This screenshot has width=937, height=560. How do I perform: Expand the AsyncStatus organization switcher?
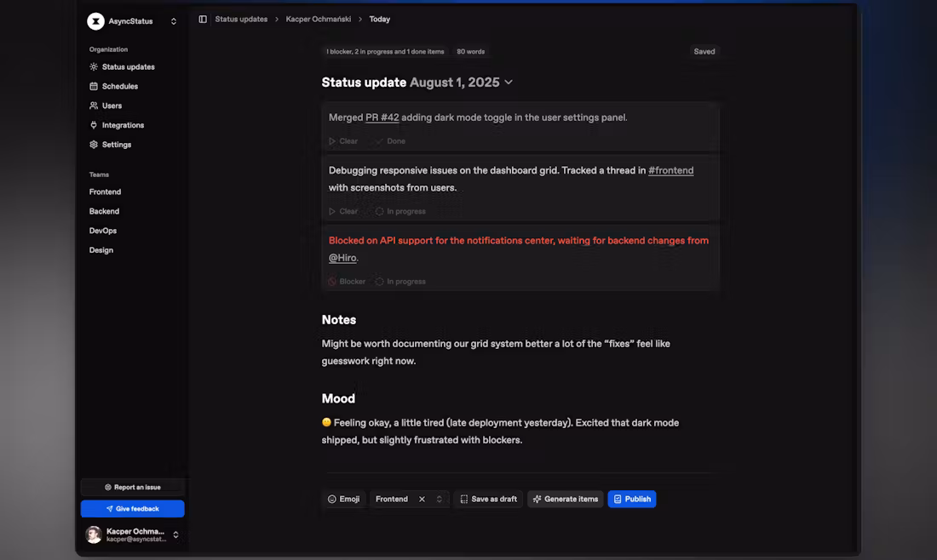[174, 21]
